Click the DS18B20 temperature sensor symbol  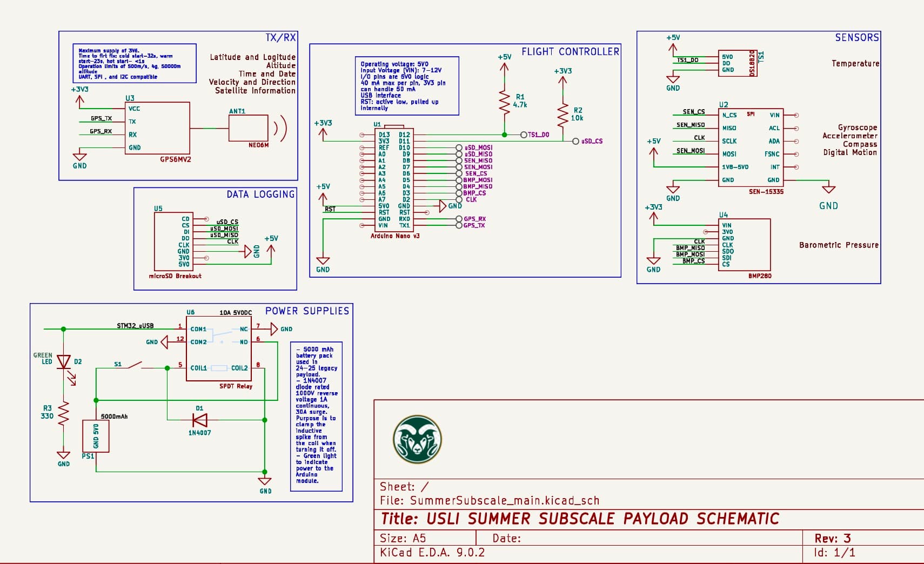[x=738, y=63]
